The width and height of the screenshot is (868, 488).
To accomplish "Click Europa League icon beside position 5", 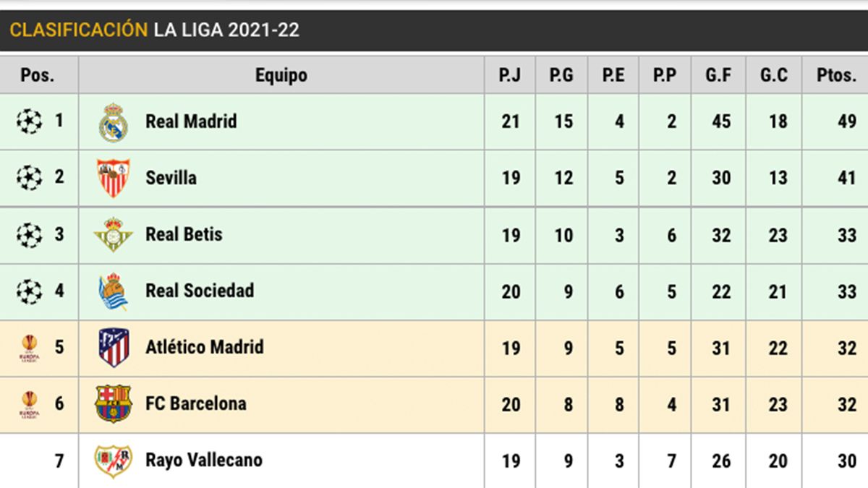I will [x=29, y=347].
